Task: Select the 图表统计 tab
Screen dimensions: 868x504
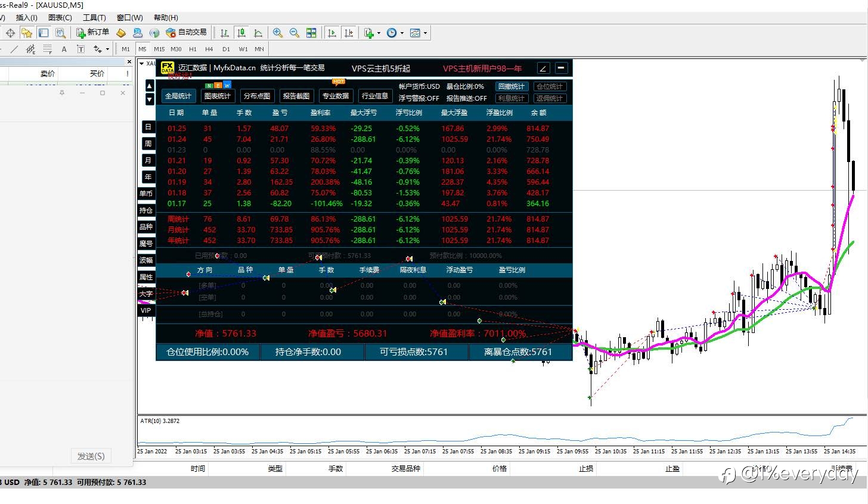Action: click(218, 96)
